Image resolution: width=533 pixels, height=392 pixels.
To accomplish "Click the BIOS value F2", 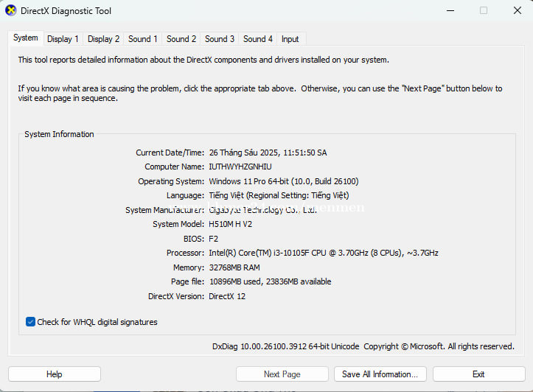I will point(214,239).
